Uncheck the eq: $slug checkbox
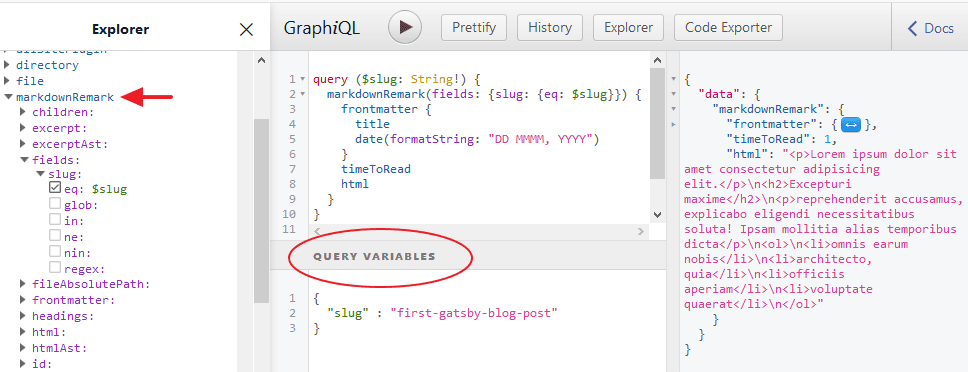 (x=55, y=188)
